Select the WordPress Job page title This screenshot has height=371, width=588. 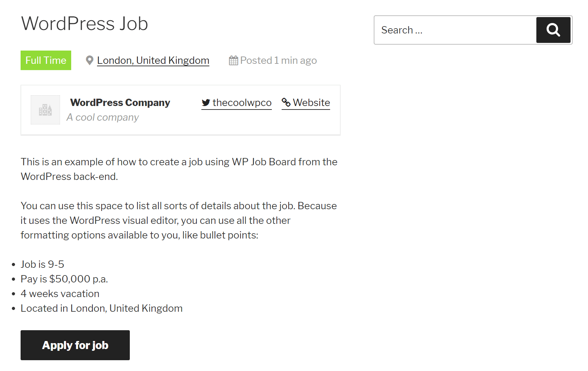[x=84, y=23]
